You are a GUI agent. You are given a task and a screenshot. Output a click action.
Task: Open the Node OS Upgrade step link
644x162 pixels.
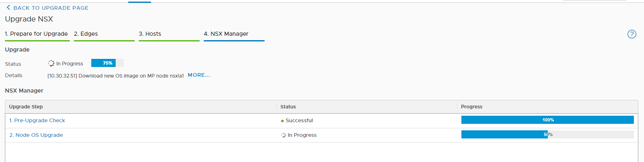click(x=36, y=135)
